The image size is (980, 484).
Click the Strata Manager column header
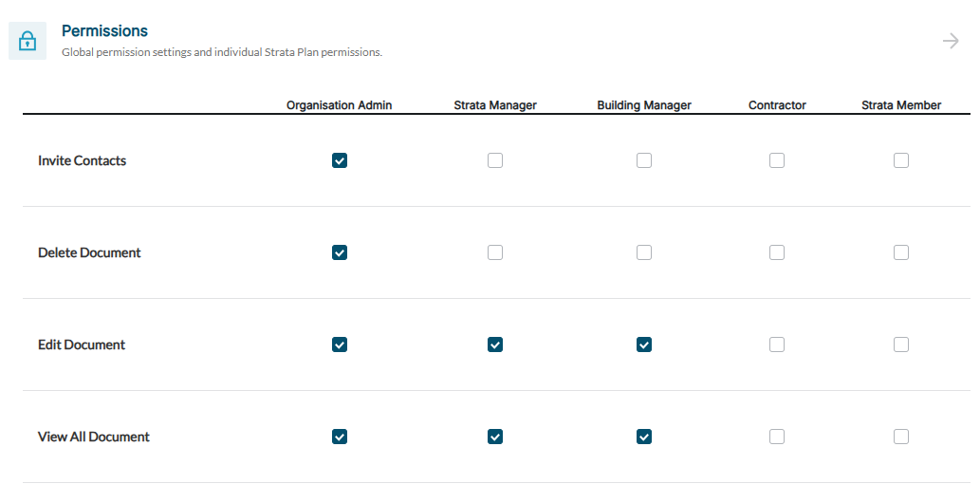tap(495, 105)
